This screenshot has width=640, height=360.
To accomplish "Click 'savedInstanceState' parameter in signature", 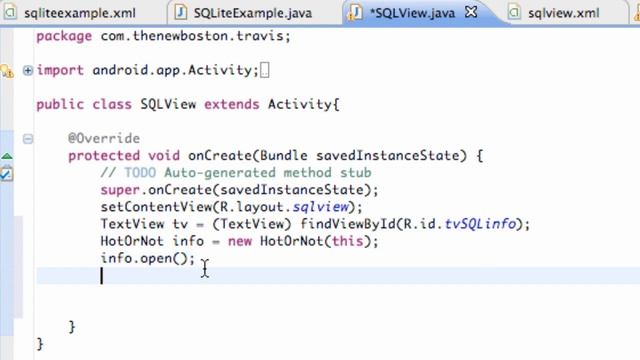I will point(388,156).
